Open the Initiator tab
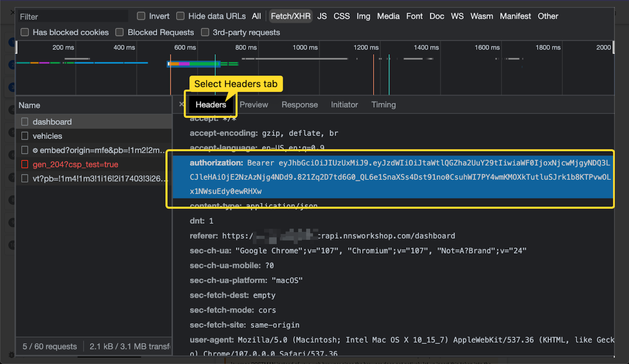Screen dimensions: 629x364 point(344,105)
